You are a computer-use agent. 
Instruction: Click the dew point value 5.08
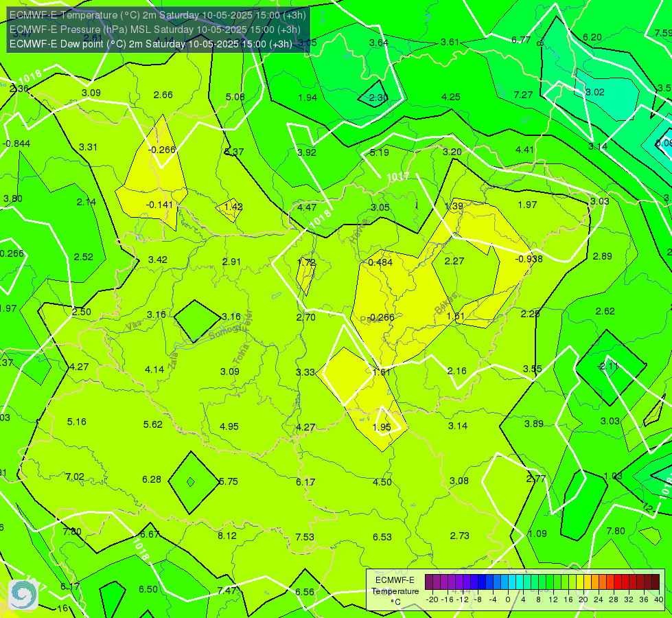pos(235,97)
